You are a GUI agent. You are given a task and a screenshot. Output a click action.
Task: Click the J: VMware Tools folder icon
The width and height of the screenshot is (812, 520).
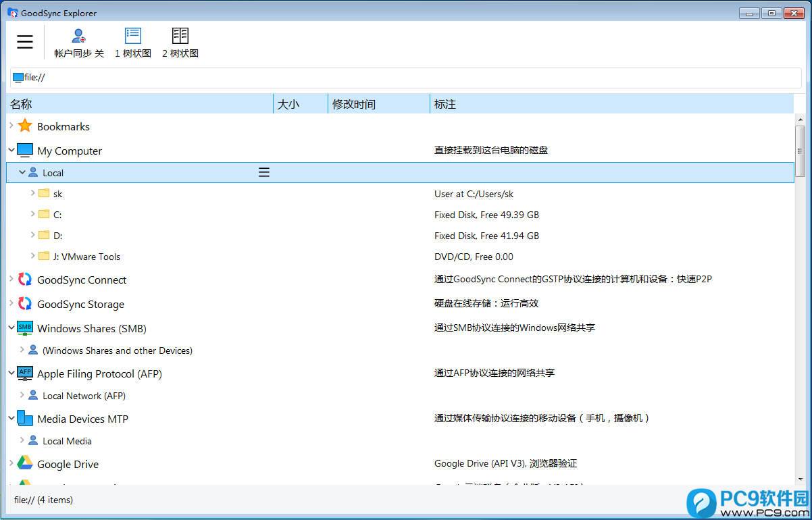[44, 256]
